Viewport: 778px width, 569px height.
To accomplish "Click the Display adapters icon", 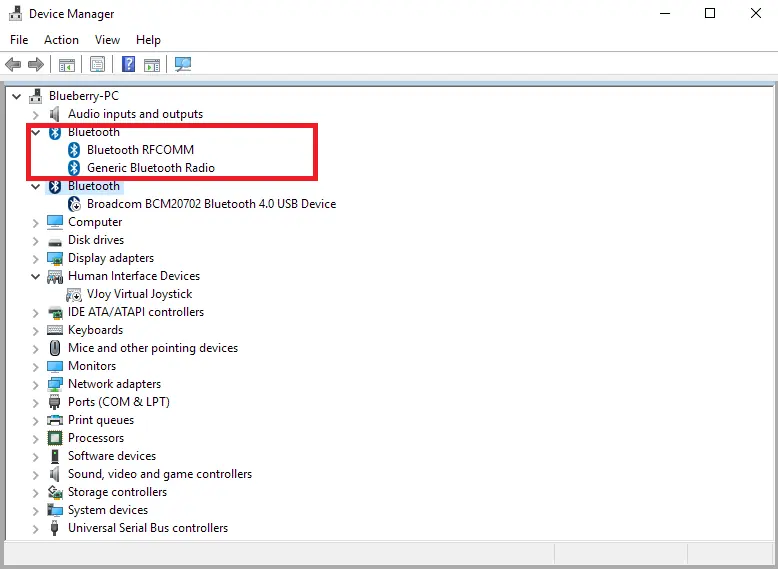I will [55, 258].
